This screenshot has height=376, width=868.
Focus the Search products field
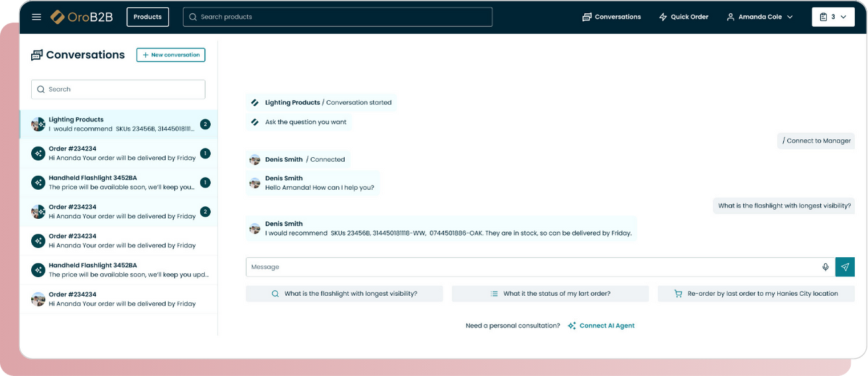pos(338,17)
